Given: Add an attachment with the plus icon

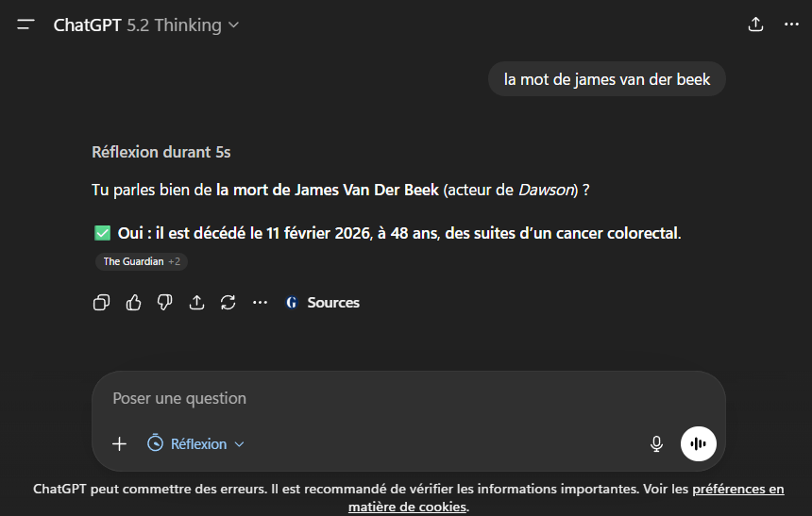Looking at the screenshot, I should [119, 444].
